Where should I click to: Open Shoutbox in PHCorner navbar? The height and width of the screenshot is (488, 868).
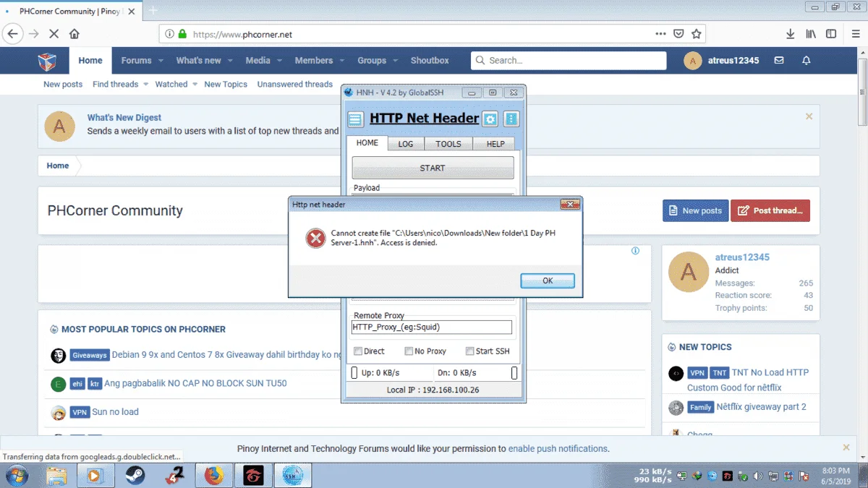coord(430,61)
